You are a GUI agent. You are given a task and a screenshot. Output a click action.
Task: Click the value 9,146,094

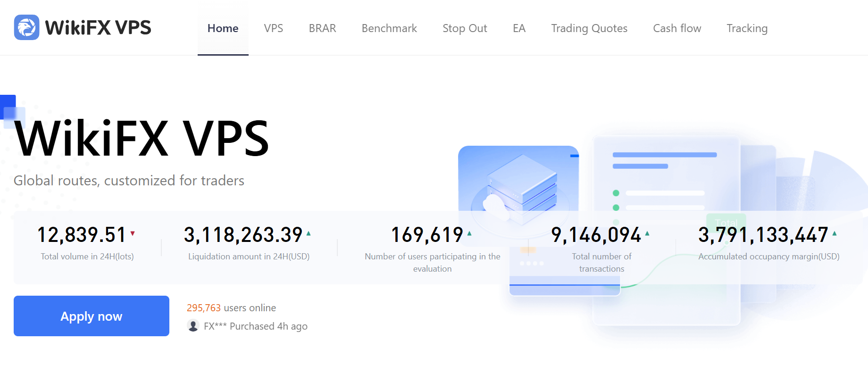pos(596,235)
